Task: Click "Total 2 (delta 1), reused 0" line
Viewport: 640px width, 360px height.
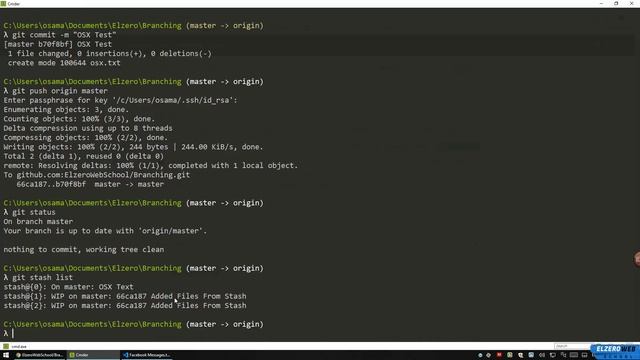Action: click(84, 156)
